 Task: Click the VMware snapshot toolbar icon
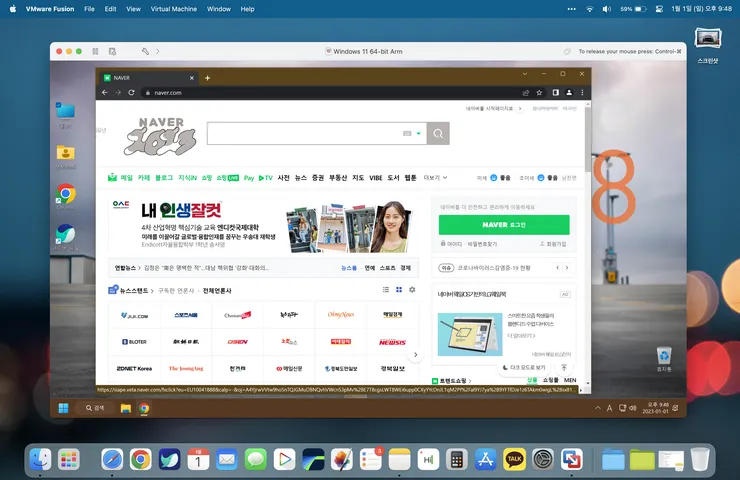coord(112,51)
